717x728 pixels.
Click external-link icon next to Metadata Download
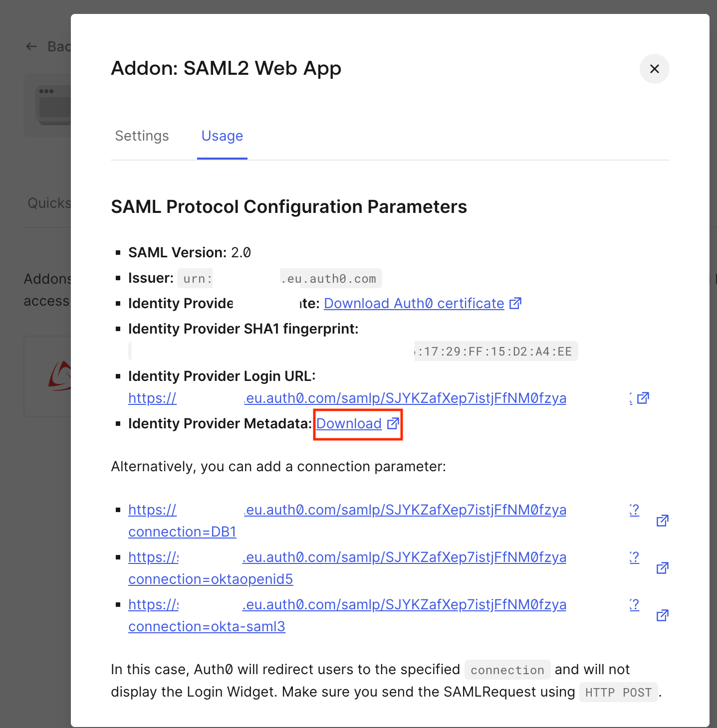pos(393,423)
